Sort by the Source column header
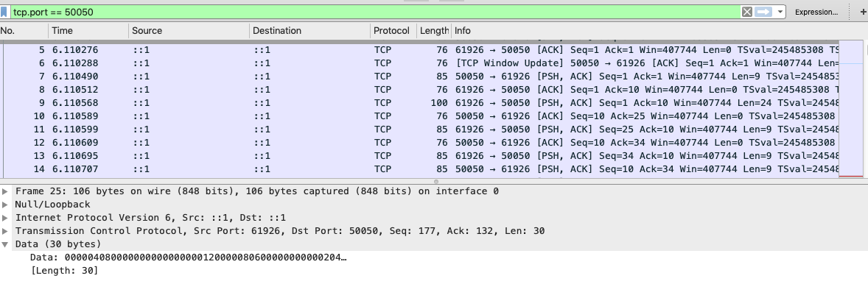The height and width of the screenshot is (284, 868). (189, 31)
